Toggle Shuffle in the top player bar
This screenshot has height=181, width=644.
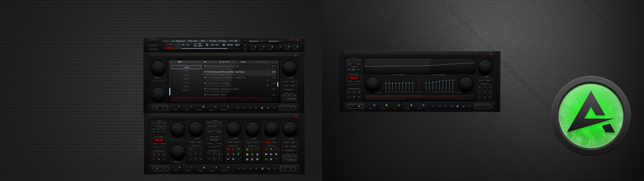coord(154,45)
